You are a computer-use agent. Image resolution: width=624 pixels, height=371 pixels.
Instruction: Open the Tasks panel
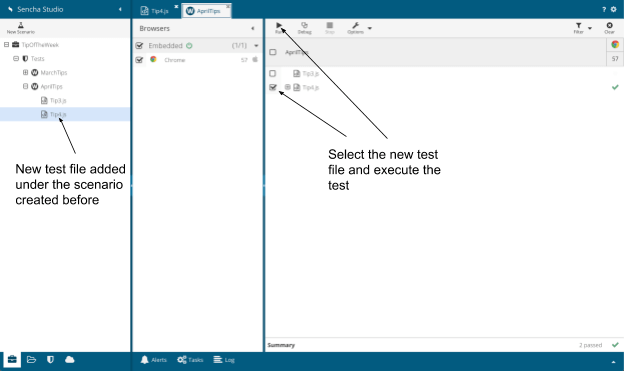[190, 360]
